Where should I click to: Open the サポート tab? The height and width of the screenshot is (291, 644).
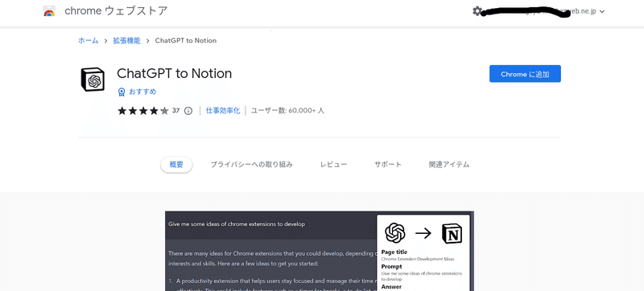388,165
